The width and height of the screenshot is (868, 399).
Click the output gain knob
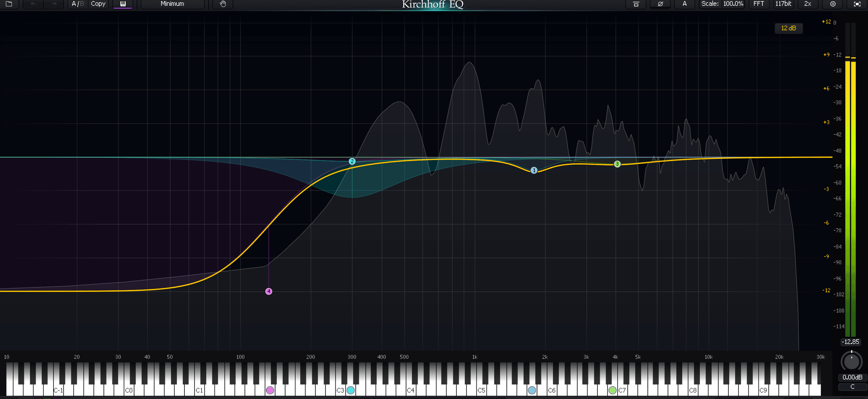852,361
